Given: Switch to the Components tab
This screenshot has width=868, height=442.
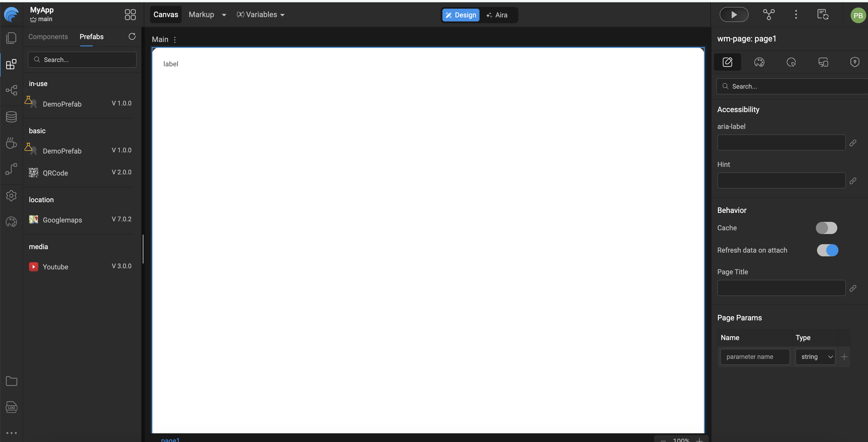Looking at the screenshot, I should pos(48,37).
